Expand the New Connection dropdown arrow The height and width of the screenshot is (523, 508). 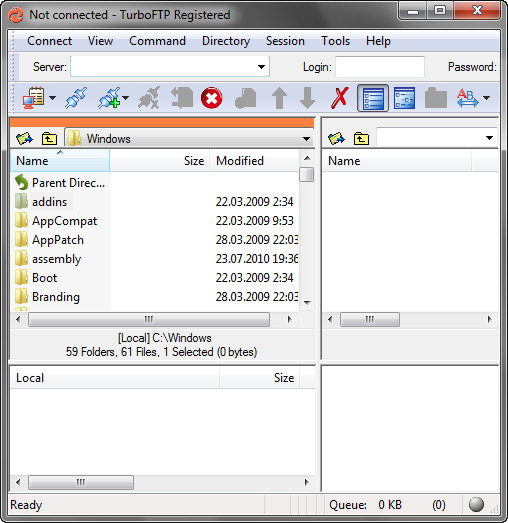click(x=126, y=98)
